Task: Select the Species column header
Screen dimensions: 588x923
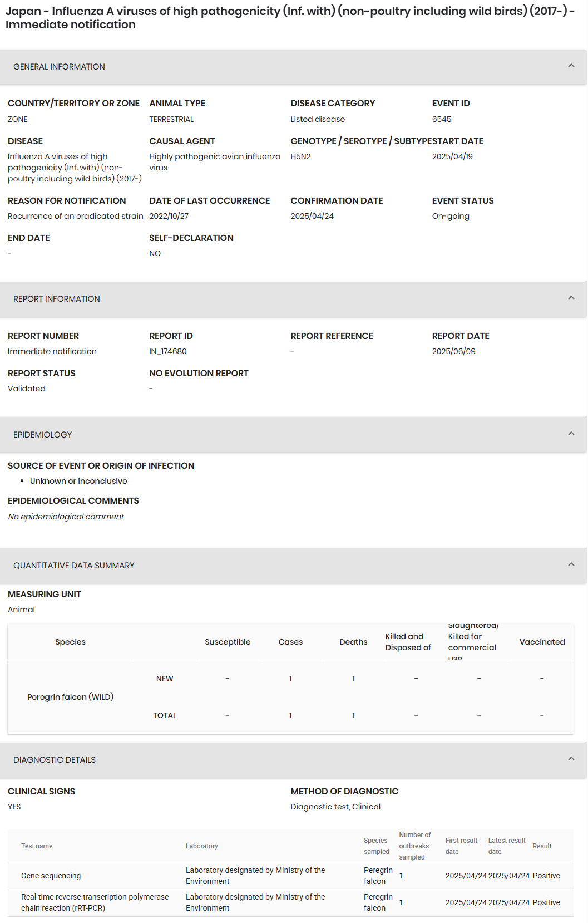Action: coord(70,642)
